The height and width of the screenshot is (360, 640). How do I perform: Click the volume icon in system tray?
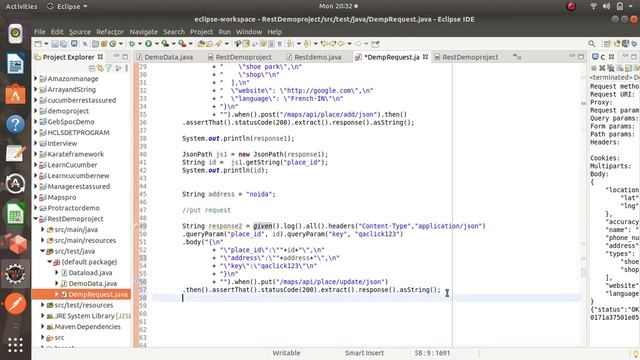pos(607,6)
